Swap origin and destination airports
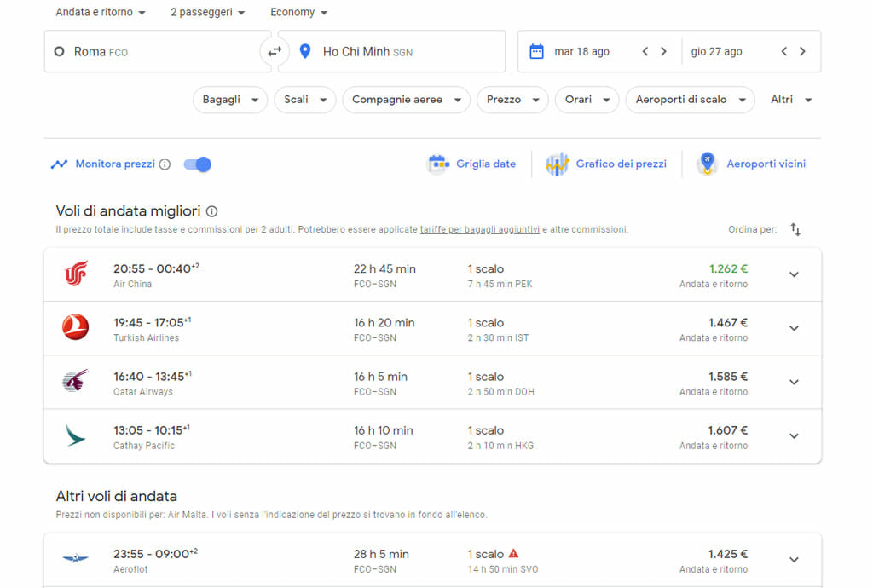Screen dimensions: 873x588 (x=275, y=52)
